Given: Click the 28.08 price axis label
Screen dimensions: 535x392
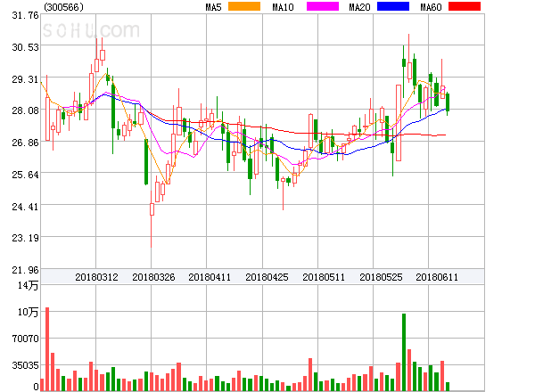Looking at the screenshot, I should tap(25, 110).
